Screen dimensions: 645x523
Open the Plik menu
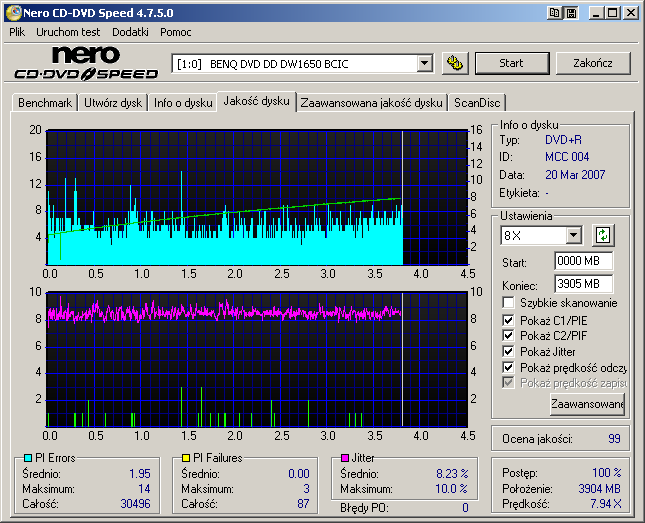(17, 32)
